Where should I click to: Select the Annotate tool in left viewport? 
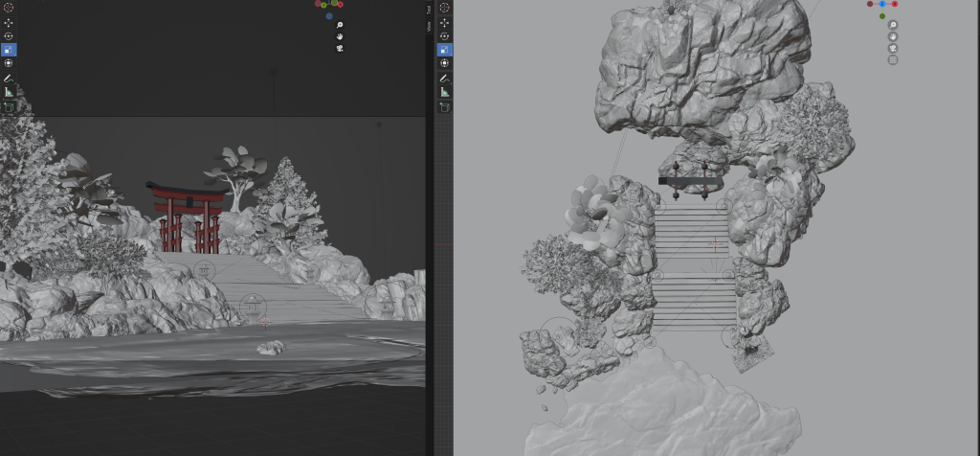[x=9, y=79]
